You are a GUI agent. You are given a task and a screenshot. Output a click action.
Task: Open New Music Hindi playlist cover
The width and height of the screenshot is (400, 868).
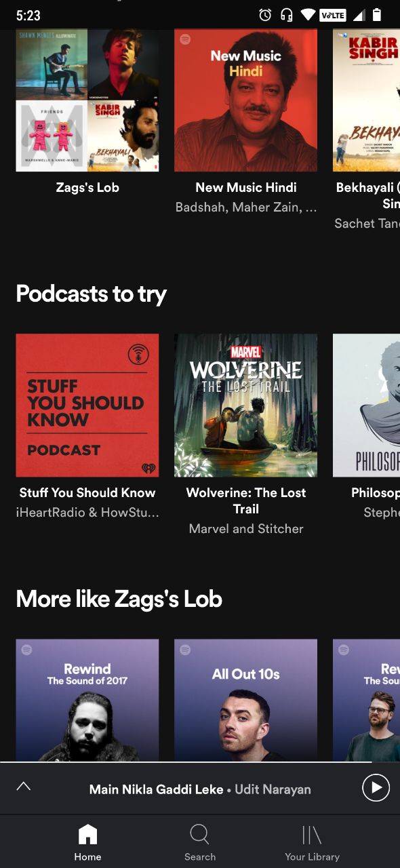coord(245,100)
